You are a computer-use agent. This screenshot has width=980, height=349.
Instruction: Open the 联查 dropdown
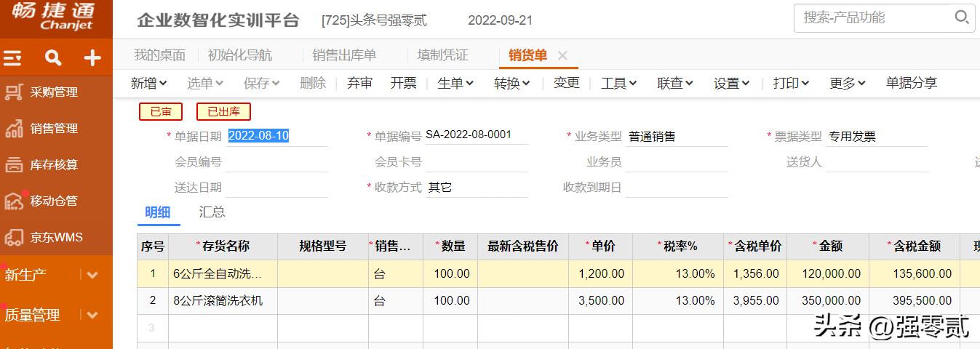(x=675, y=84)
